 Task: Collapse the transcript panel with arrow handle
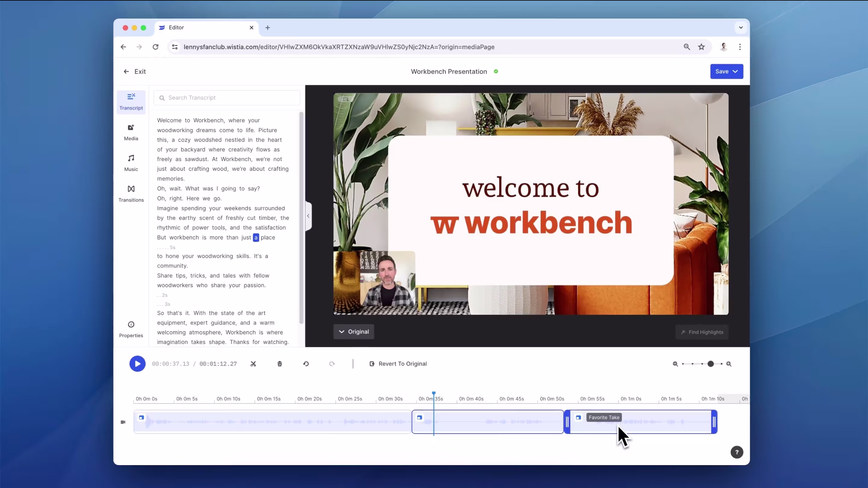pyautogui.click(x=308, y=216)
